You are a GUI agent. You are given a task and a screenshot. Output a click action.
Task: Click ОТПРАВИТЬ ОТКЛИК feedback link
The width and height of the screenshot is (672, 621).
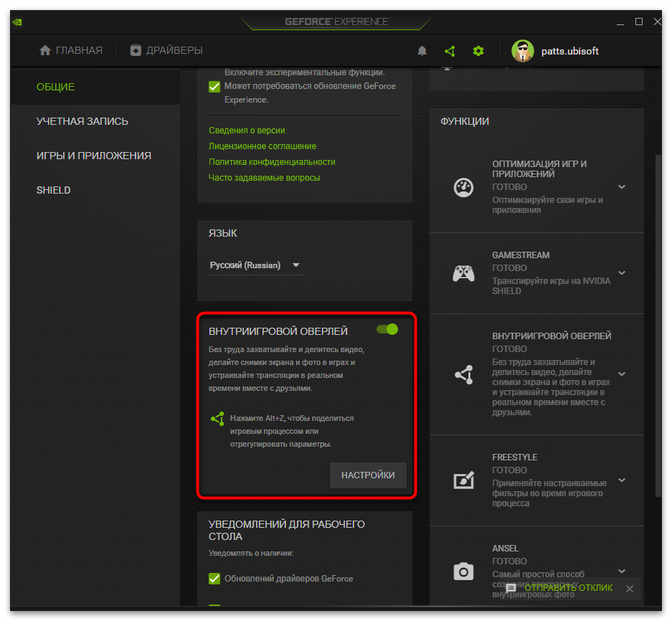(x=568, y=587)
